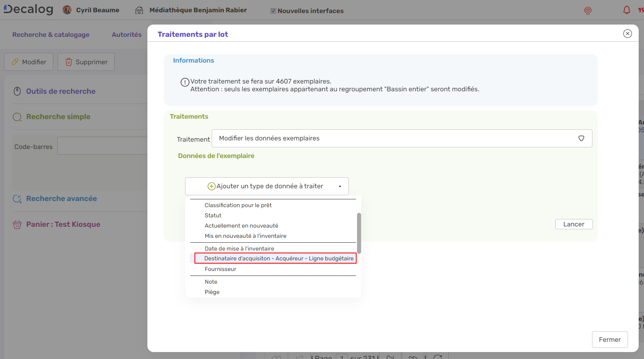Image resolution: width=644 pixels, height=359 pixels.
Task: Select Fournisseur in dropdown list
Action: click(220, 269)
